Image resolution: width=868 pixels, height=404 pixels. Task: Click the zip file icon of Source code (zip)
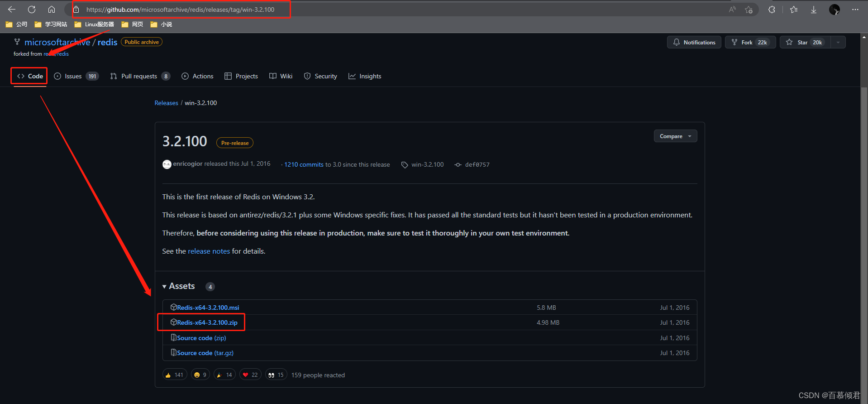tap(173, 337)
